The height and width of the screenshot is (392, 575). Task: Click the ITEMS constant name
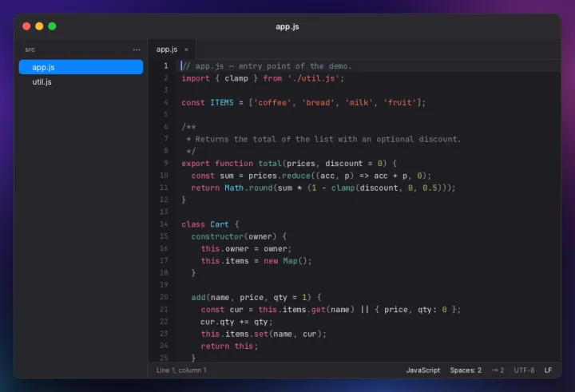coord(221,102)
